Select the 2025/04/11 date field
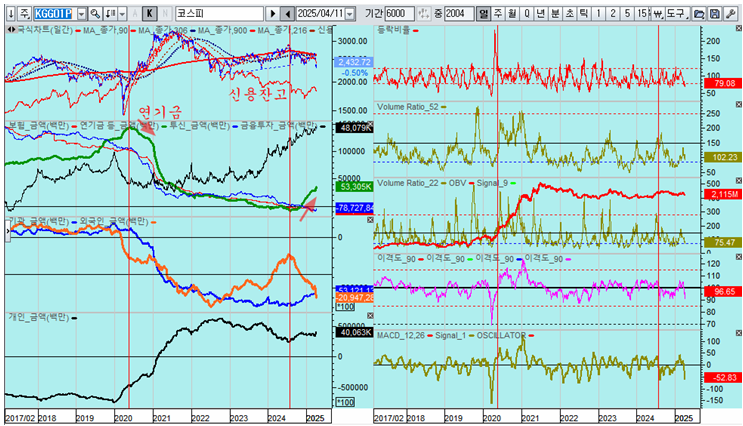 point(320,13)
